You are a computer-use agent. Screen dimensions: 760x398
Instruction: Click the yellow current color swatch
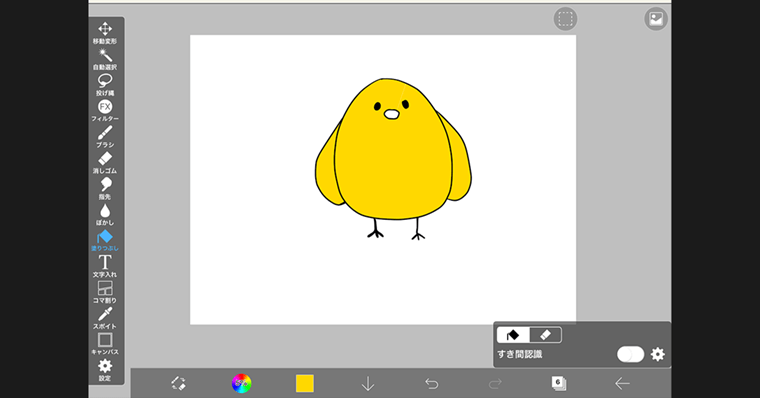click(x=305, y=383)
